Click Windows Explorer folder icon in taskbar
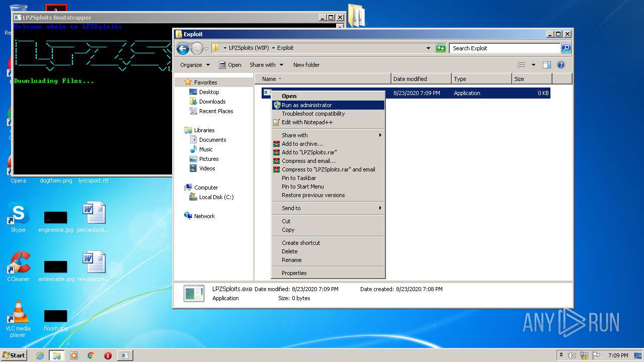Viewport: 644px width, 362px height. (57, 355)
